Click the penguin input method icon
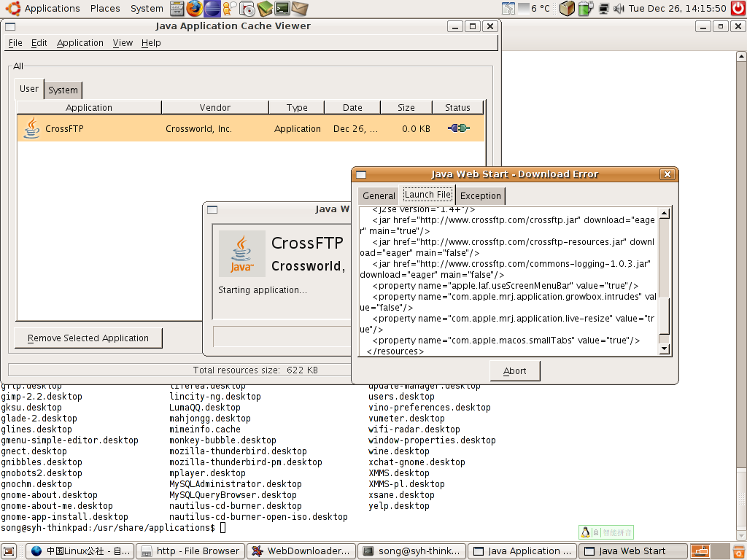The width and height of the screenshot is (747, 560). [586, 532]
